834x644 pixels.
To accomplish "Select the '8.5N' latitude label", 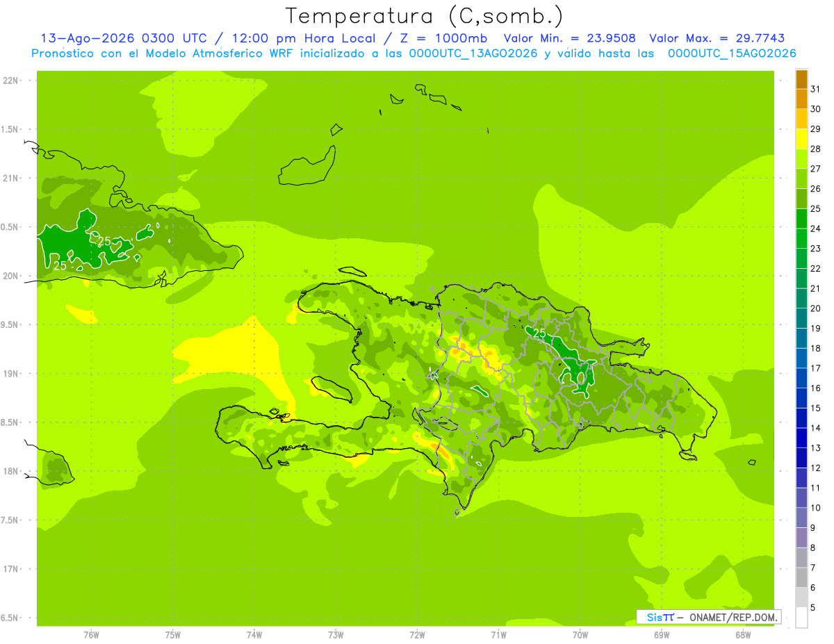I will [10, 422].
